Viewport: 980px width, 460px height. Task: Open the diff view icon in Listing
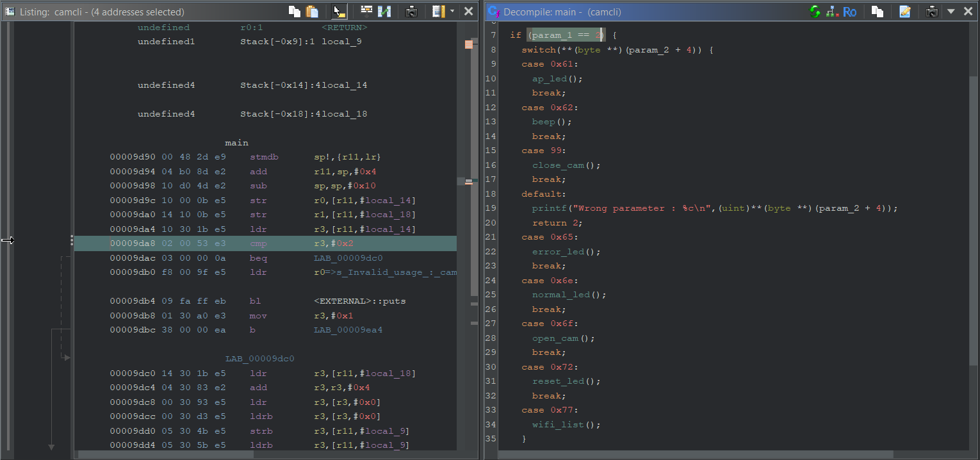coord(384,11)
